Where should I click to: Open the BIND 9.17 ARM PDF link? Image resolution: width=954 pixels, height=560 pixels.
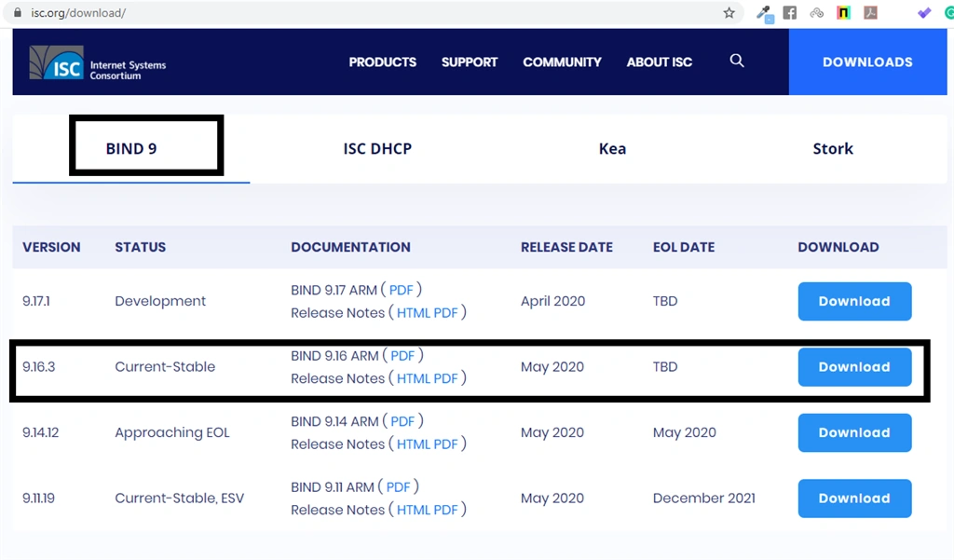[x=401, y=290]
